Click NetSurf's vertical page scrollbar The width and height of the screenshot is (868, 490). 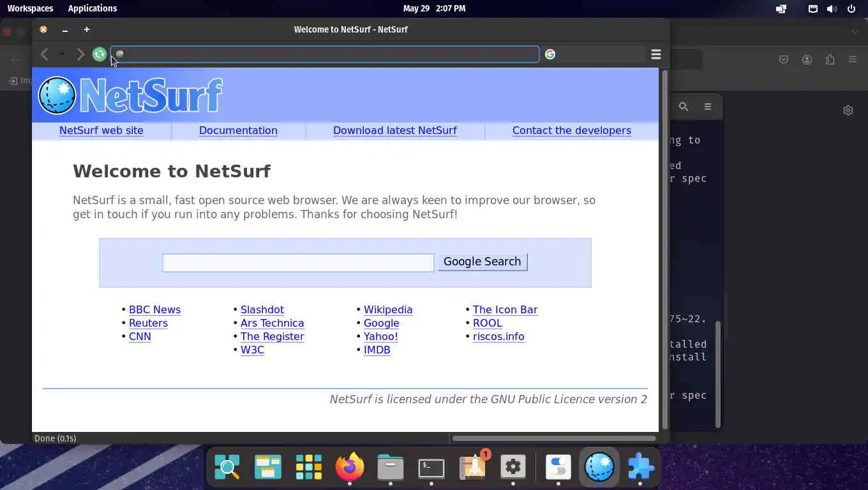click(x=664, y=249)
